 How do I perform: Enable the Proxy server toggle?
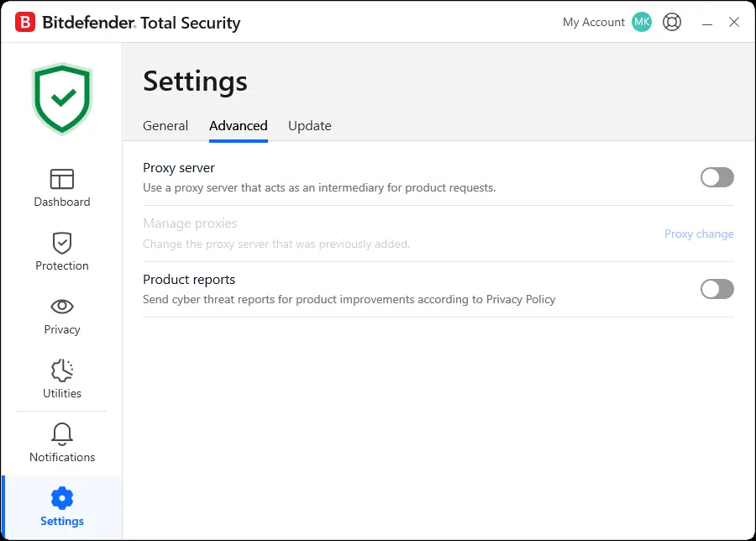pos(717,177)
